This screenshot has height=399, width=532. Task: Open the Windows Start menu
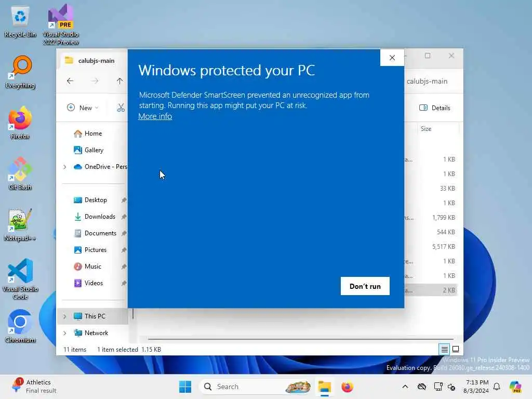click(185, 387)
